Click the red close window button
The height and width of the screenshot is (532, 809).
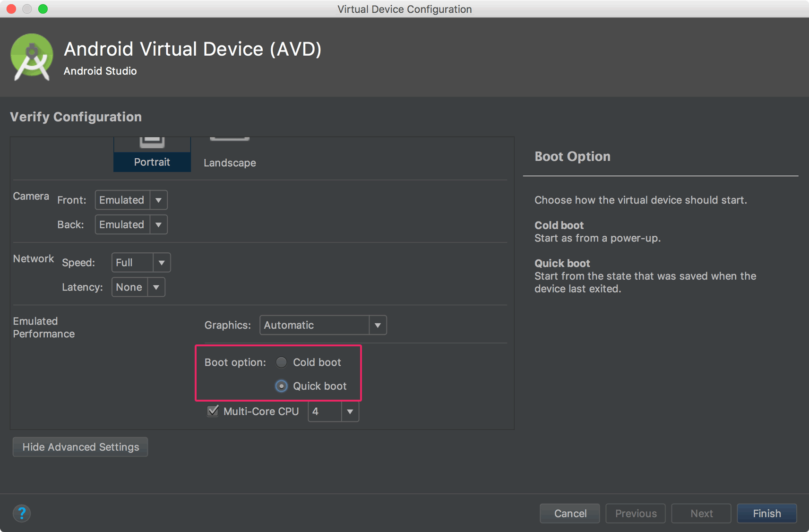11,9
